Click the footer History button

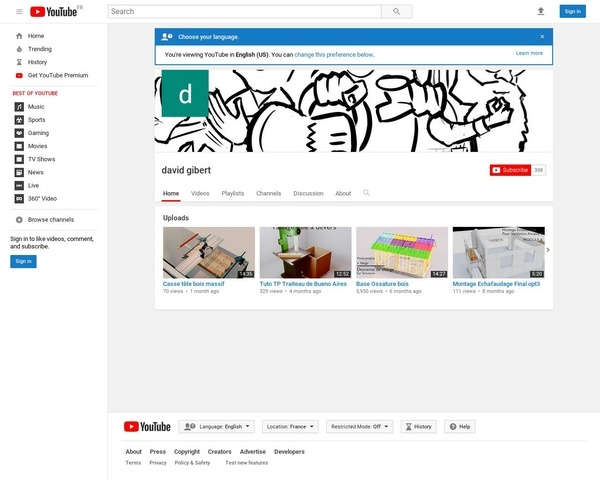pyautogui.click(x=419, y=426)
